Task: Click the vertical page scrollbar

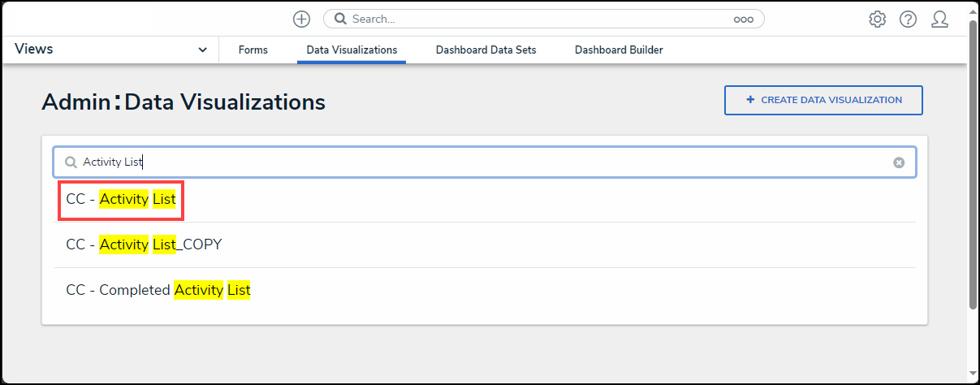Action: click(x=973, y=162)
